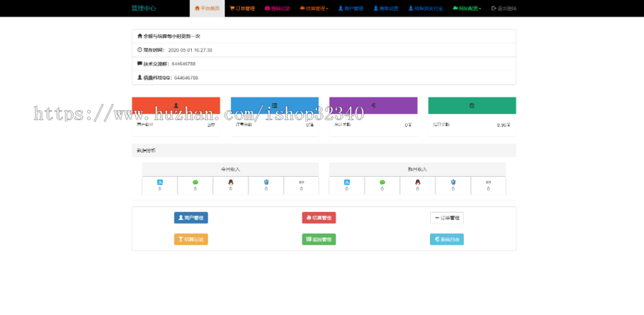Image resolution: width=644 pixels, height=315 pixels.
Task: Click the 技术交流群 number 644646788
Action: tap(184, 64)
